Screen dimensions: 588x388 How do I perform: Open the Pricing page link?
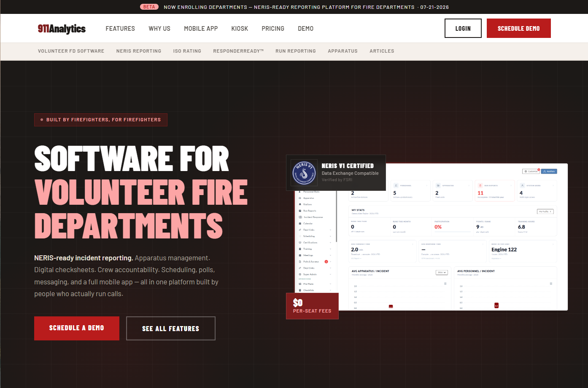coord(273,29)
